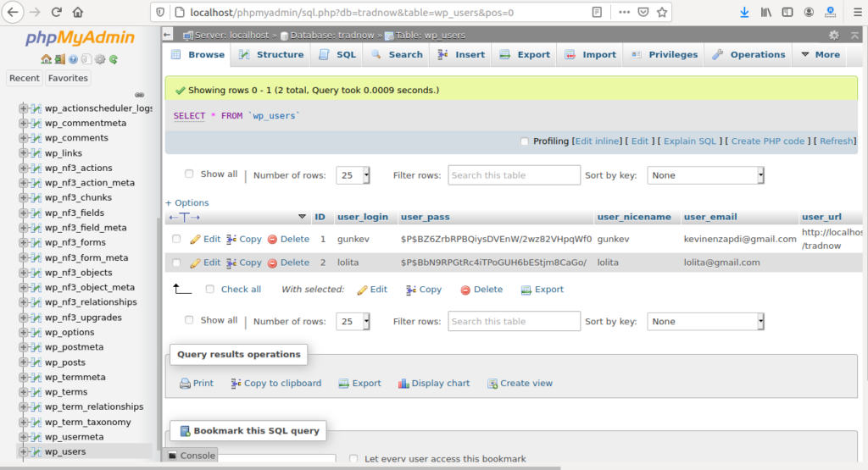Viewport: 868px width, 470px height.
Task: Click red Delete icon for gunkev row
Action: [x=272, y=240]
